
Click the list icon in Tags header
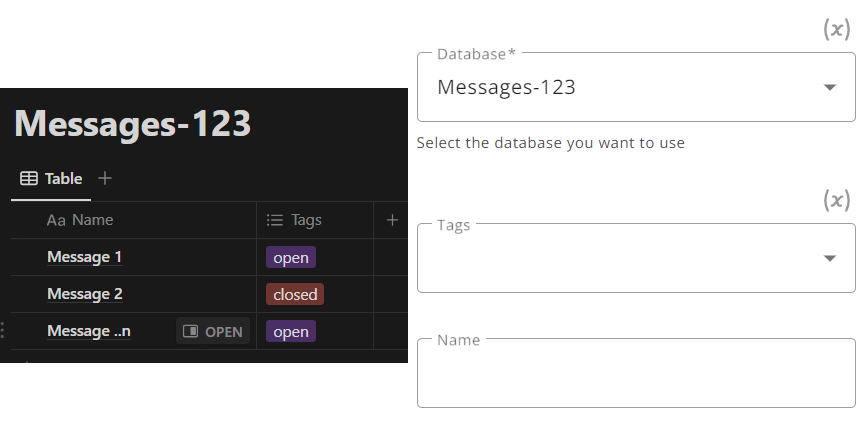(x=274, y=220)
